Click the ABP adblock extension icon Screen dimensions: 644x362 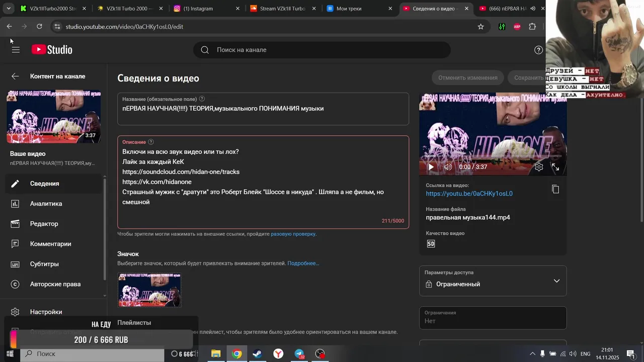pos(517,27)
